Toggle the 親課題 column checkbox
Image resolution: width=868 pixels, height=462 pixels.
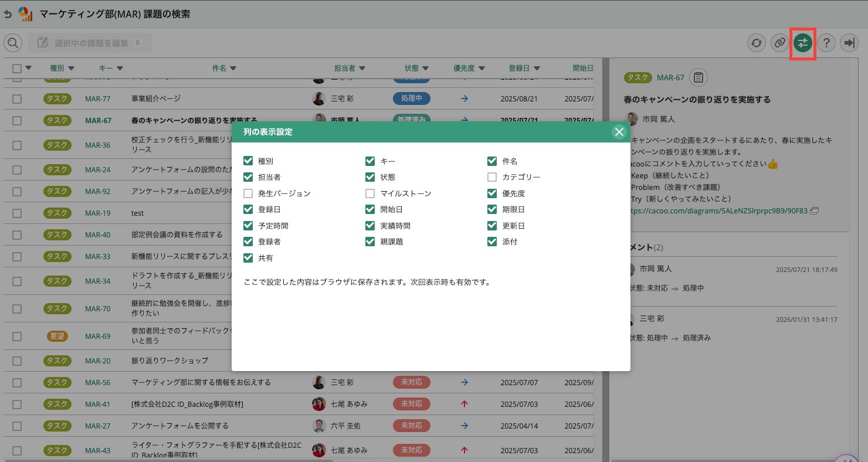[x=370, y=242]
